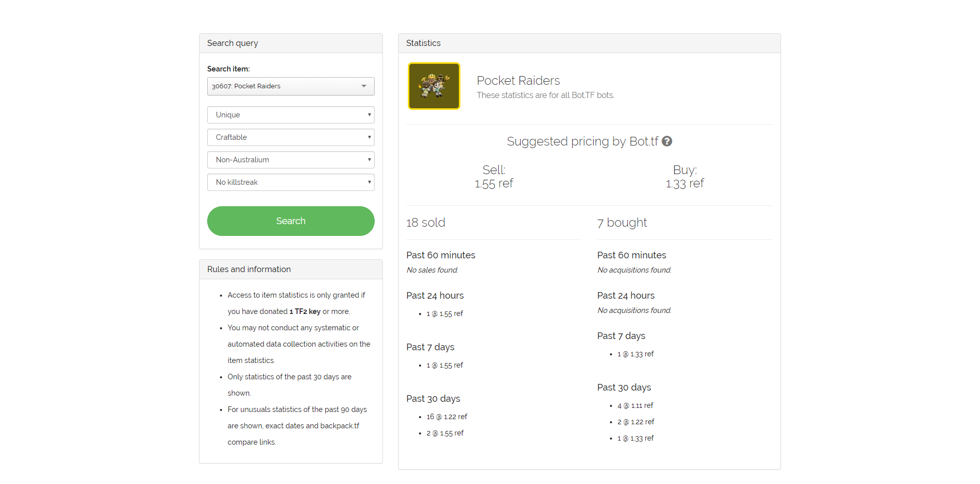Open the search item dropdown arrow
980x484 pixels.
[x=364, y=86]
